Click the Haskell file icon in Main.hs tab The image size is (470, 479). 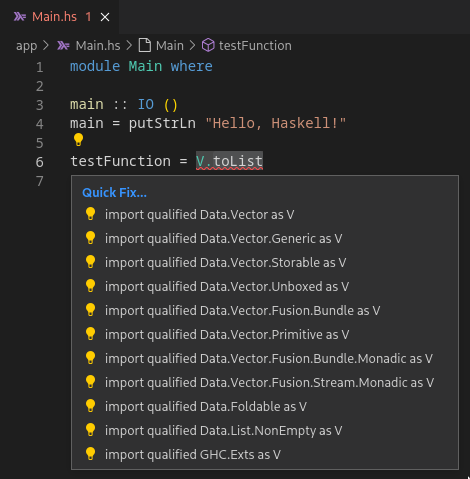[20, 16]
